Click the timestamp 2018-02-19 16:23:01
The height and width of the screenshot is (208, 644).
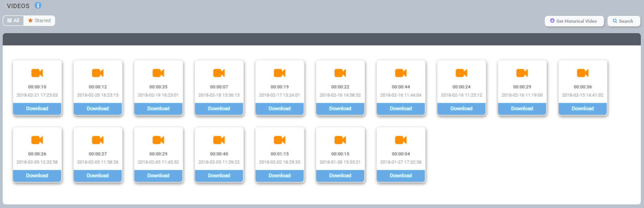point(158,95)
